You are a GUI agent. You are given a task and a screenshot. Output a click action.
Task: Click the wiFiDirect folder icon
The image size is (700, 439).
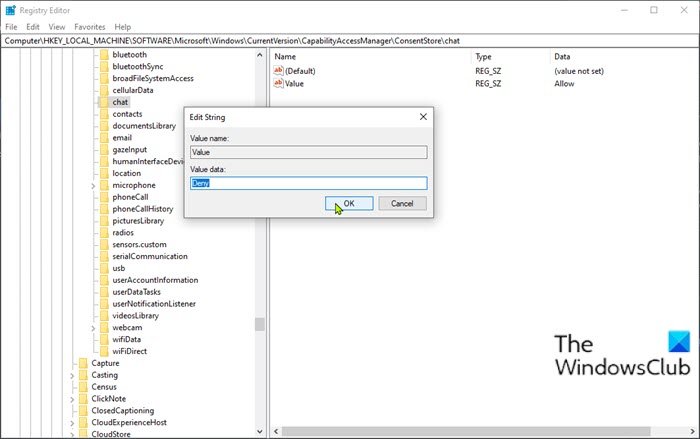coord(104,351)
